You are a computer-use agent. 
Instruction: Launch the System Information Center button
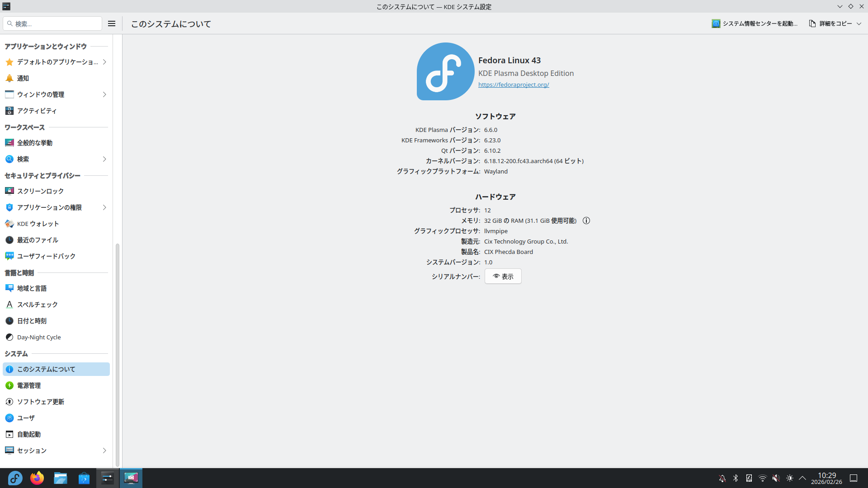pyautogui.click(x=755, y=23)
